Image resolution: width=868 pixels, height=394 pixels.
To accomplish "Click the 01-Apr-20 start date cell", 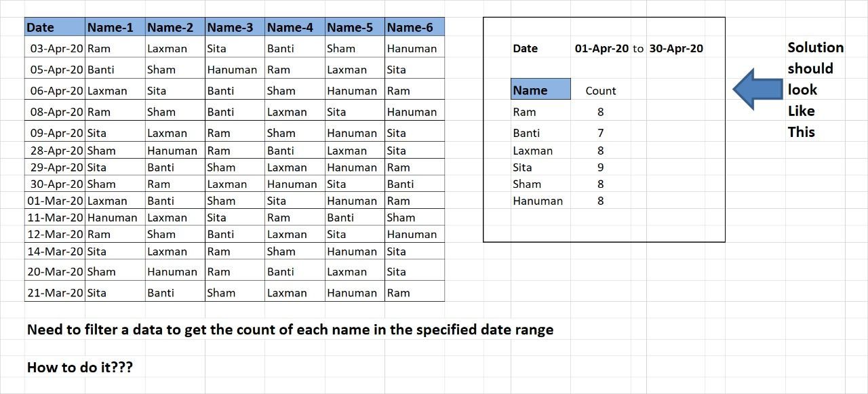I will point(601,48).
